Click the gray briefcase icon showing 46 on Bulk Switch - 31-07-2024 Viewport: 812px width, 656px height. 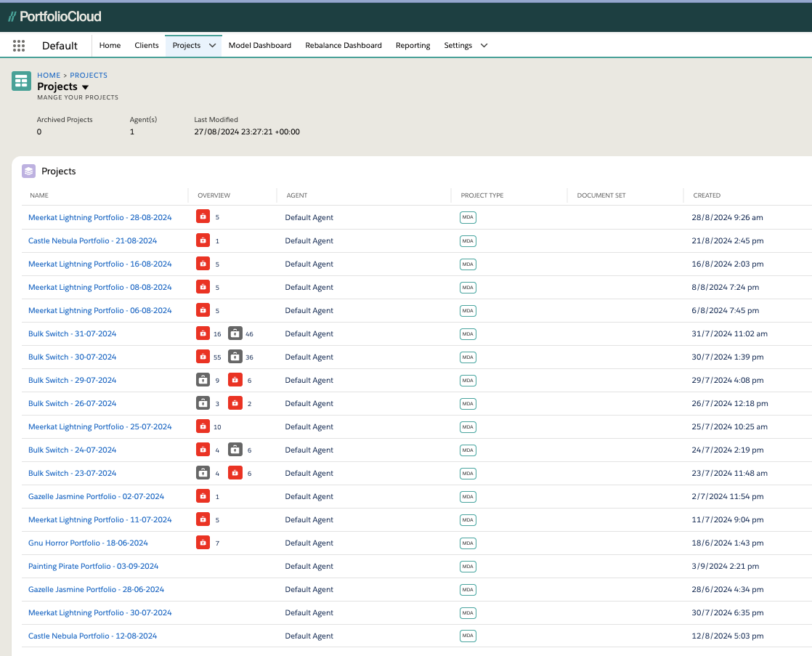click(x=235, y=333)
